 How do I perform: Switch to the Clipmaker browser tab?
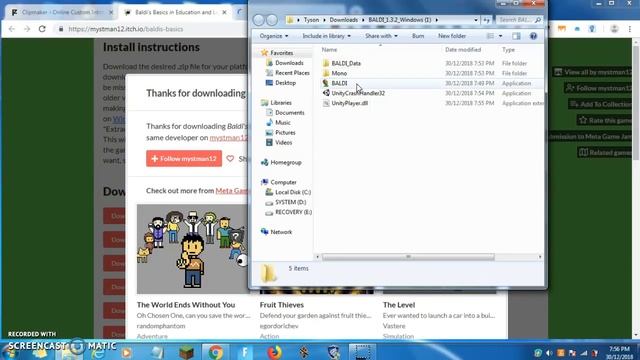pos(61,13)
